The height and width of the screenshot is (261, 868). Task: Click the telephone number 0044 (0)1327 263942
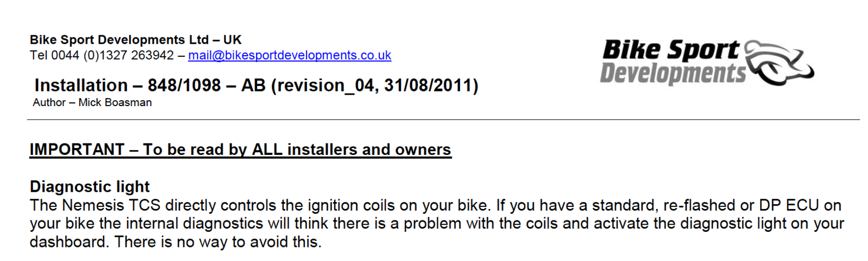112,55
